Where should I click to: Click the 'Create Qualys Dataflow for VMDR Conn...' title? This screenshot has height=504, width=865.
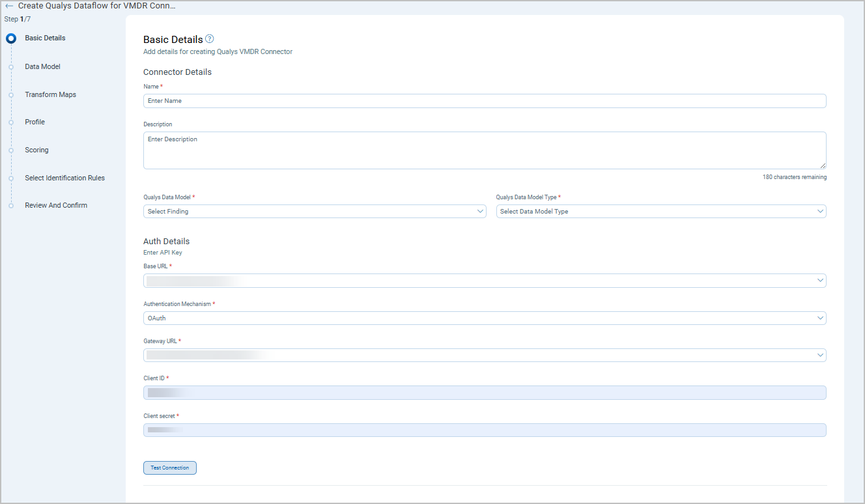[97, 6]
